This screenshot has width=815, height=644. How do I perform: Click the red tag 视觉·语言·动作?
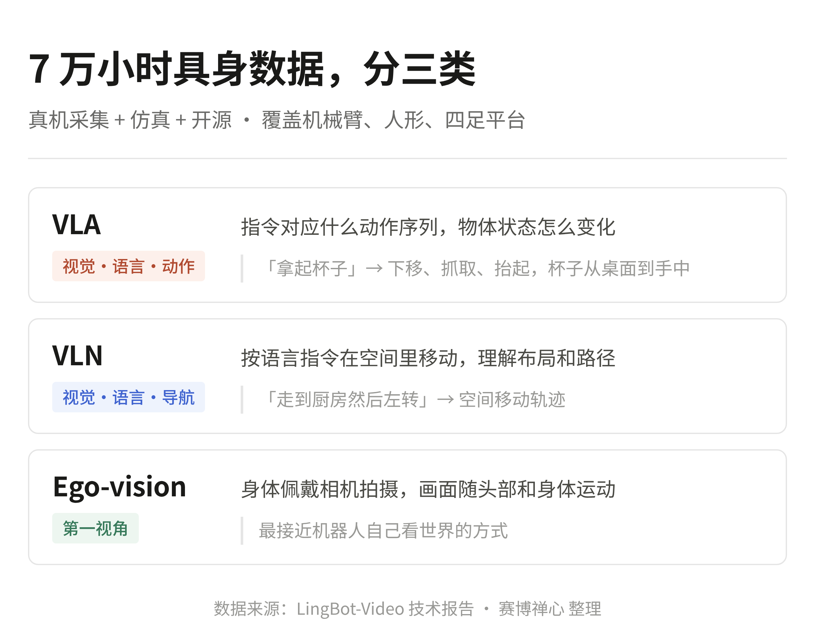[128, 266]
